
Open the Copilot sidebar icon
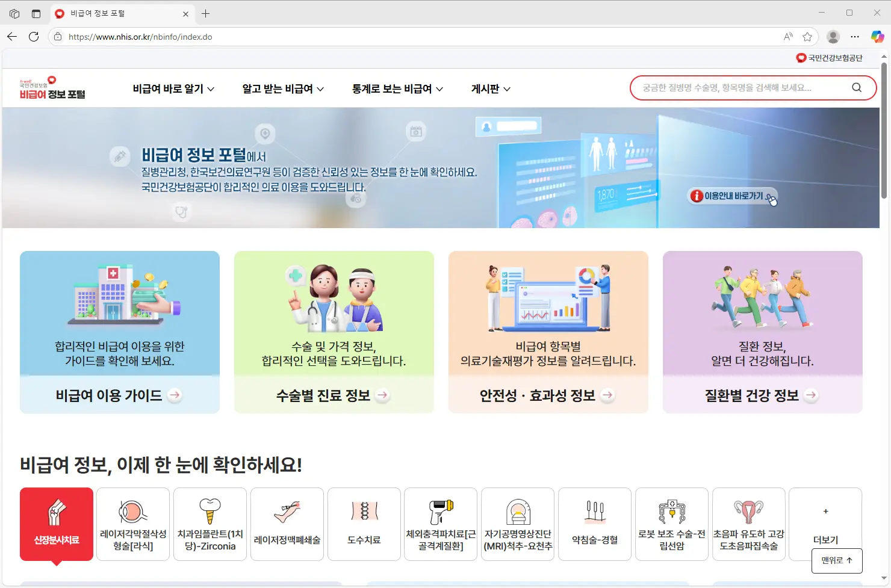coord(877,37)
